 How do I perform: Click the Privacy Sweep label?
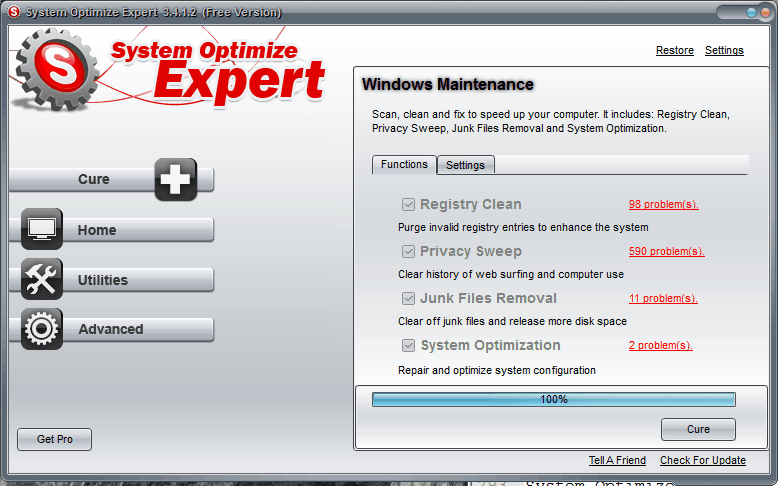tap(471, 251)
